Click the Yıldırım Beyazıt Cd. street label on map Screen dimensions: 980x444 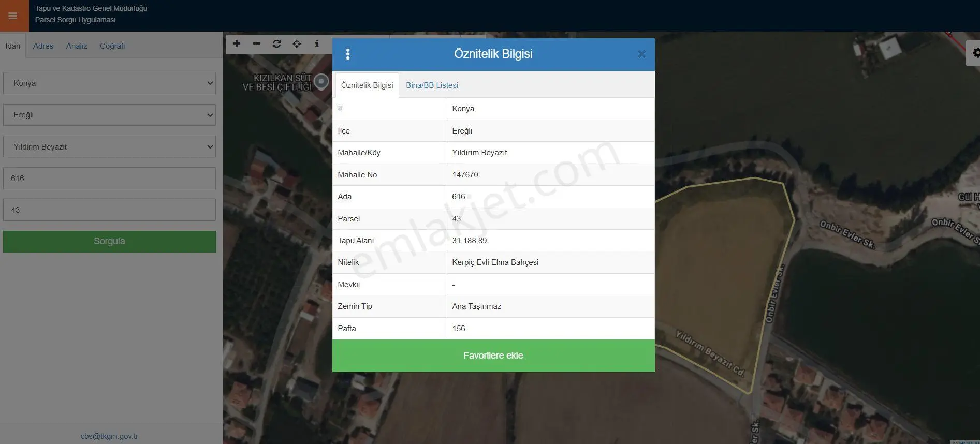[710, 353]
